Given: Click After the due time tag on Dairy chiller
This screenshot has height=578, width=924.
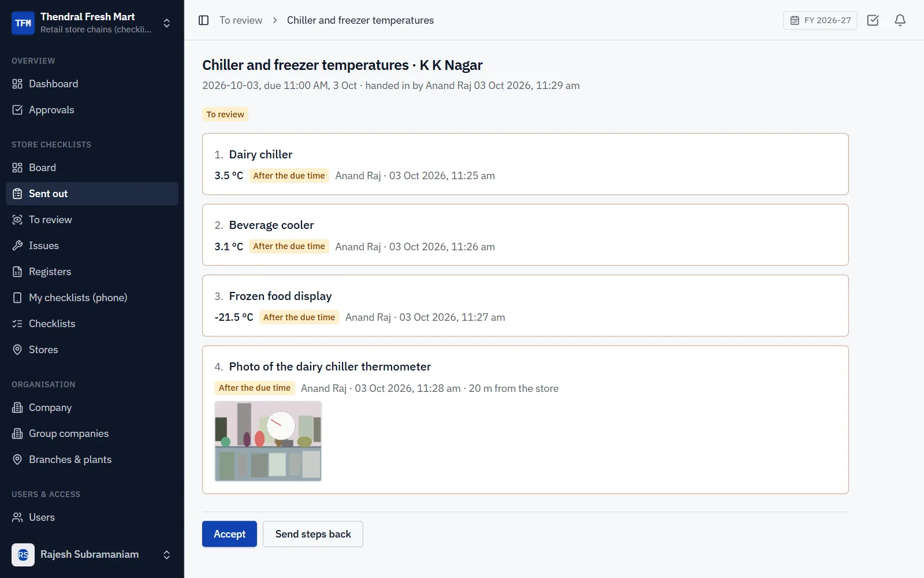Looking at the screenshot, I should tap(289, 176).
